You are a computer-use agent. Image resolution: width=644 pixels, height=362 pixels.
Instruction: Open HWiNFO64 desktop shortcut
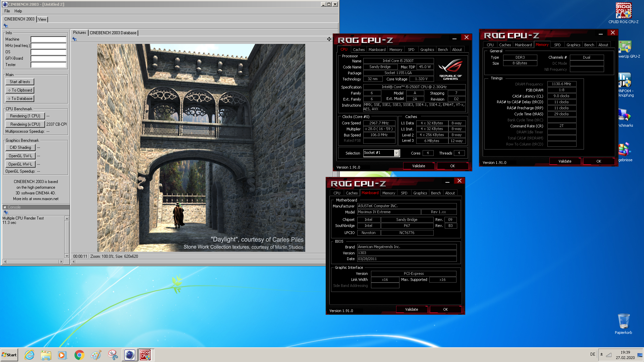(x=626, y=85)
